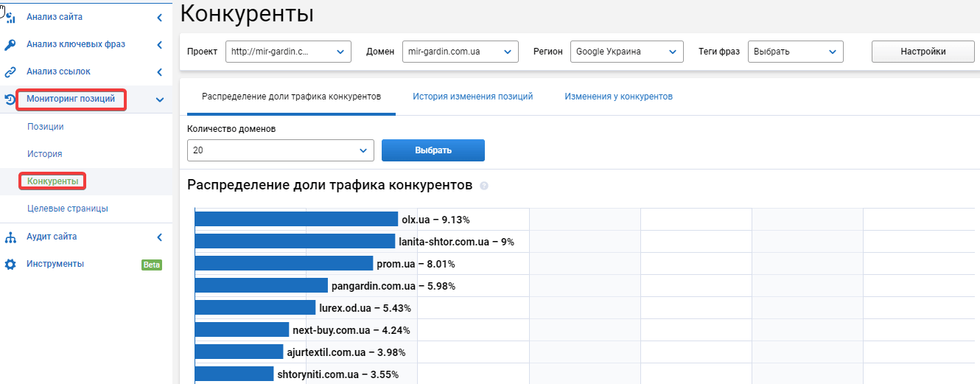Click the pangardin.com.ua bar in chart
This screenshot has height=384, width=980.
[262, 285]
